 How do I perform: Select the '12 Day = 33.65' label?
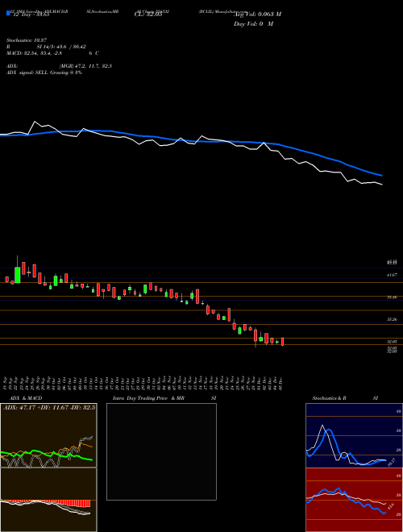[31, 15]
